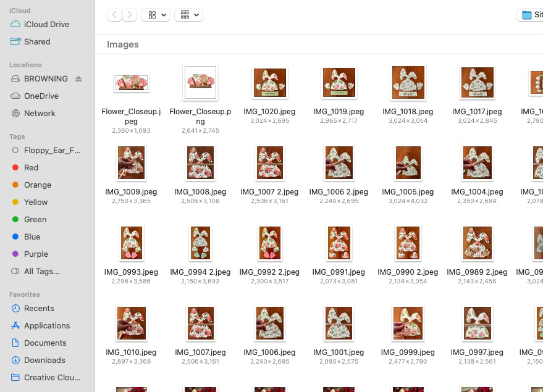This screenshot has width=543, height=392.
Task: Select the Shared iCloud section
Action: 37,41
